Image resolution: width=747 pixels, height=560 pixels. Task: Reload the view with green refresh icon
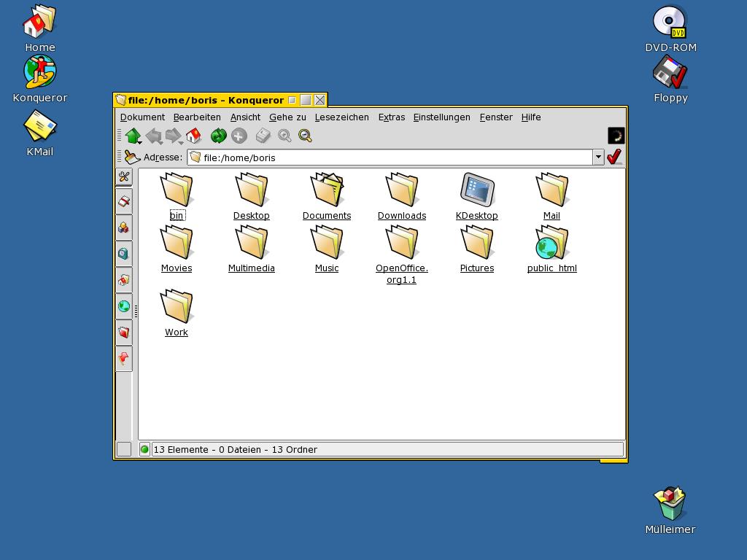coord(219,136)
